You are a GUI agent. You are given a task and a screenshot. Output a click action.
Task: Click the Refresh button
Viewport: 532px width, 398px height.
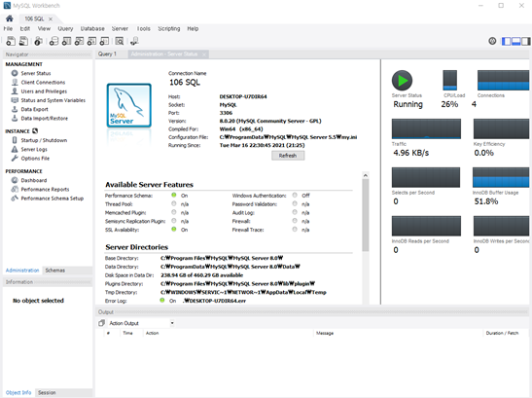[x=288, y=156]
